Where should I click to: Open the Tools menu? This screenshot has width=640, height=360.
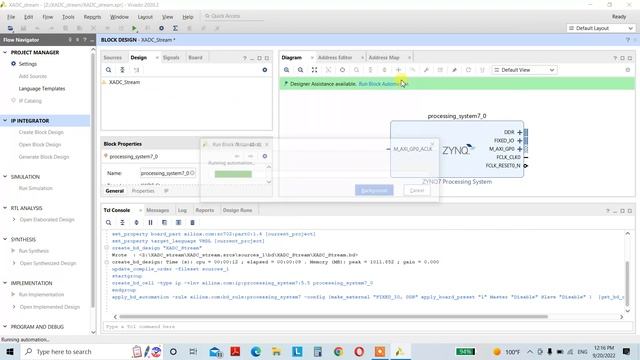click(x=68, y=17)
